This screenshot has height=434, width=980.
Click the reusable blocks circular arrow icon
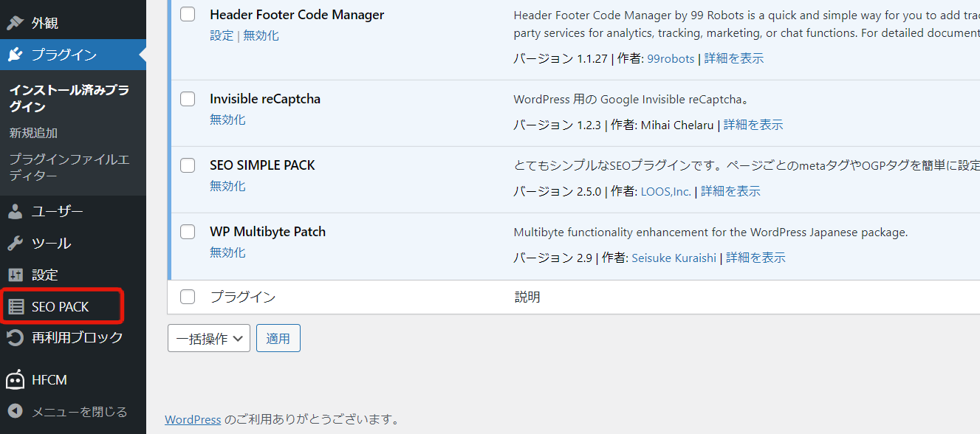click(16, 338)
